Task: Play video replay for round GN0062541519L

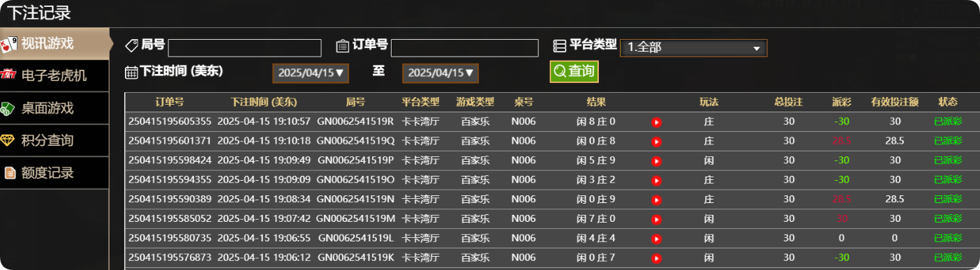Action: click(656, 239)
